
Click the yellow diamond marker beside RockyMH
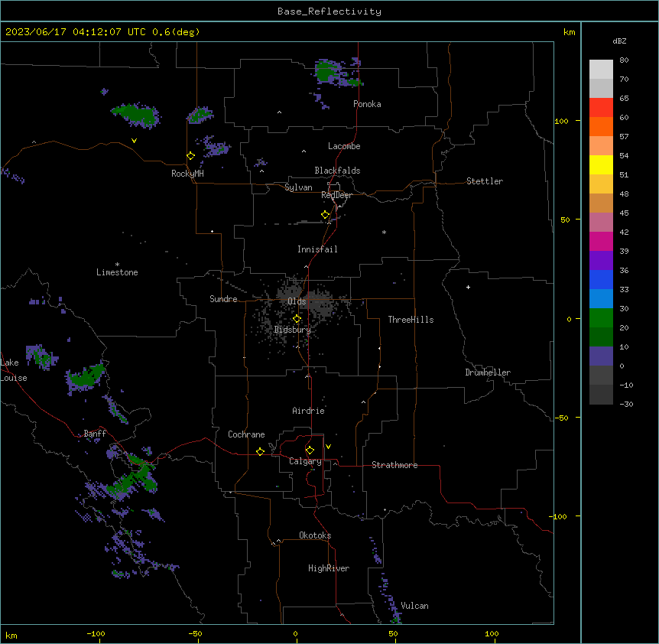[191, 155]
